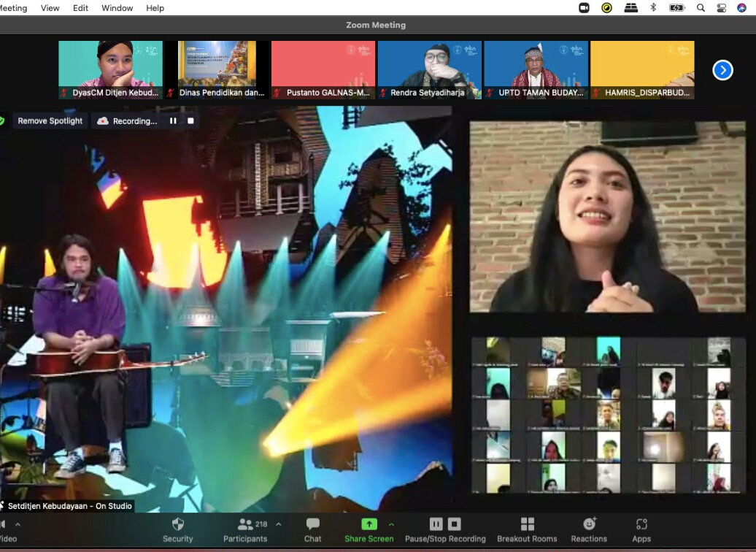
Task: Expand the Share Screen options chevron
Action: point(391,524)
